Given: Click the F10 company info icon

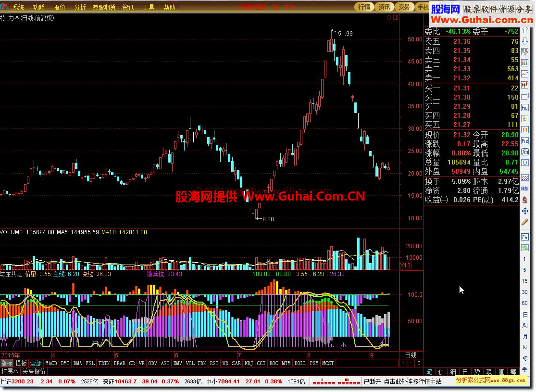Looking at the screenshot, I should pyautogui.click(x=525, y=107).
